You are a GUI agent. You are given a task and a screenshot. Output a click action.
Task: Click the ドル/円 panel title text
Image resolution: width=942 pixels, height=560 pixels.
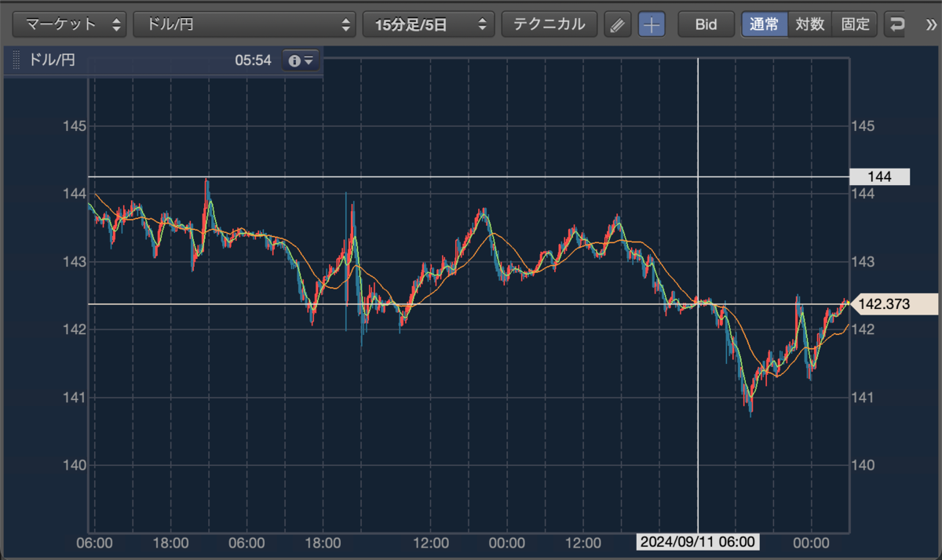click(52, 60)
